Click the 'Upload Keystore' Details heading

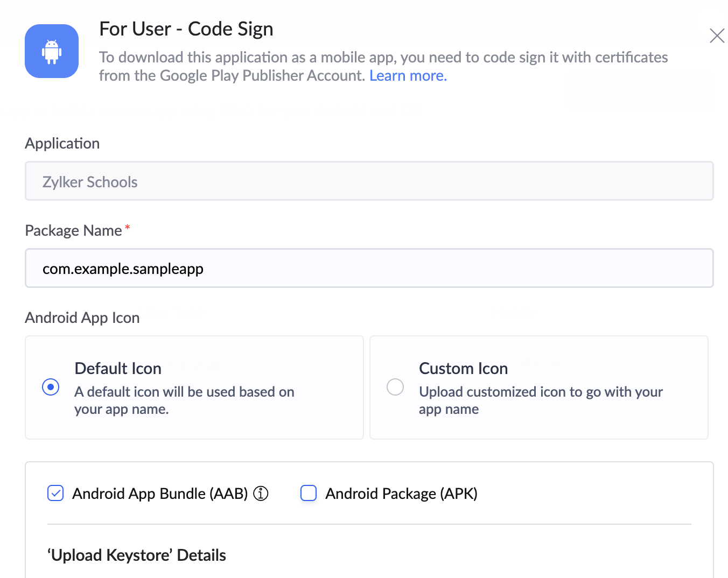click(x=137, y=555)
